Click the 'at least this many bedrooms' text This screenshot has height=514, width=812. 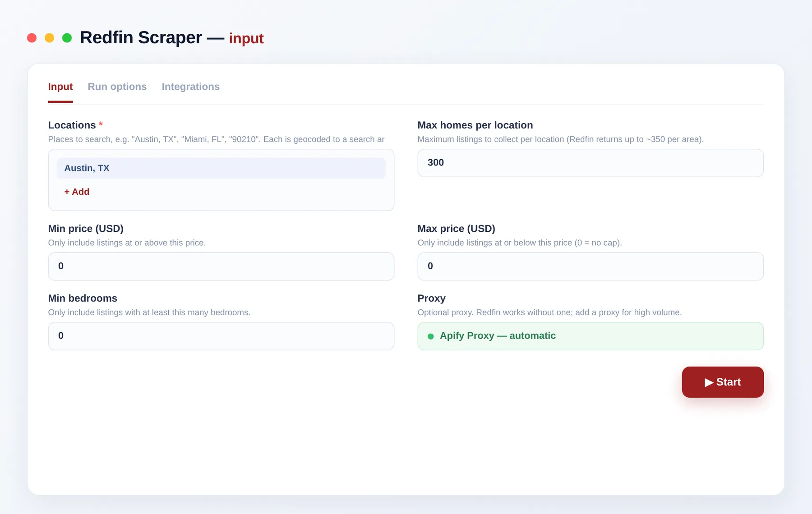pos(149,312)
